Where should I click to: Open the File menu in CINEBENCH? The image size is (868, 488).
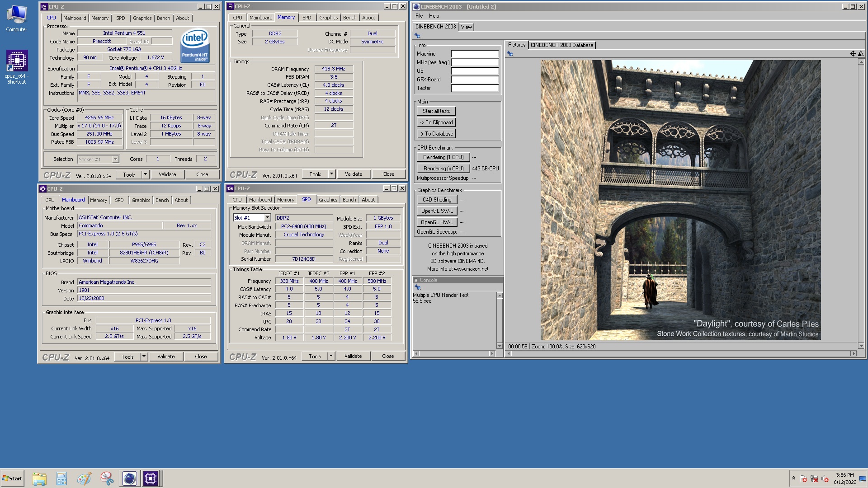tap(419, 16)
